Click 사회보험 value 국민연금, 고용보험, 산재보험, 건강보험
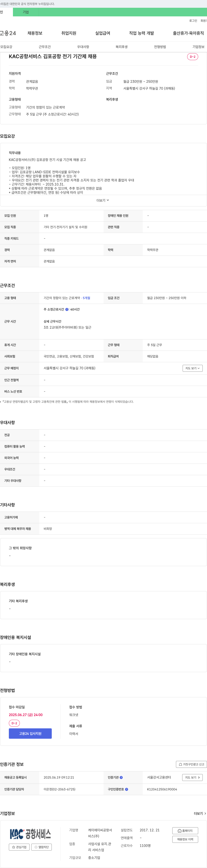The image size is (207, 868). click(69, 356)
